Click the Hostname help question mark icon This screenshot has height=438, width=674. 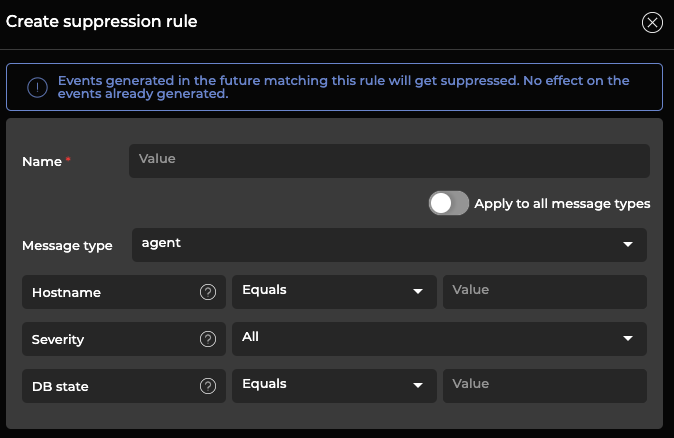[208, 292]
